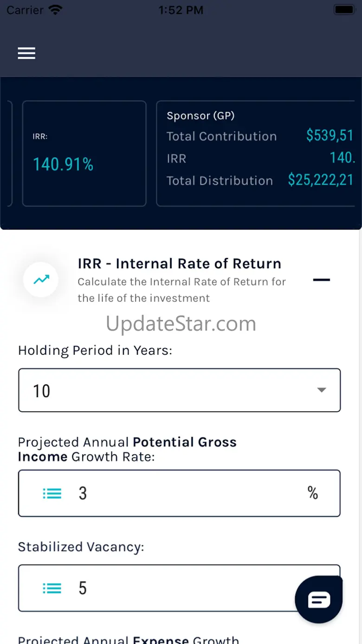The image size is (362, 644).
Task: Open the chat support bubble
Action: coord(319,599)
